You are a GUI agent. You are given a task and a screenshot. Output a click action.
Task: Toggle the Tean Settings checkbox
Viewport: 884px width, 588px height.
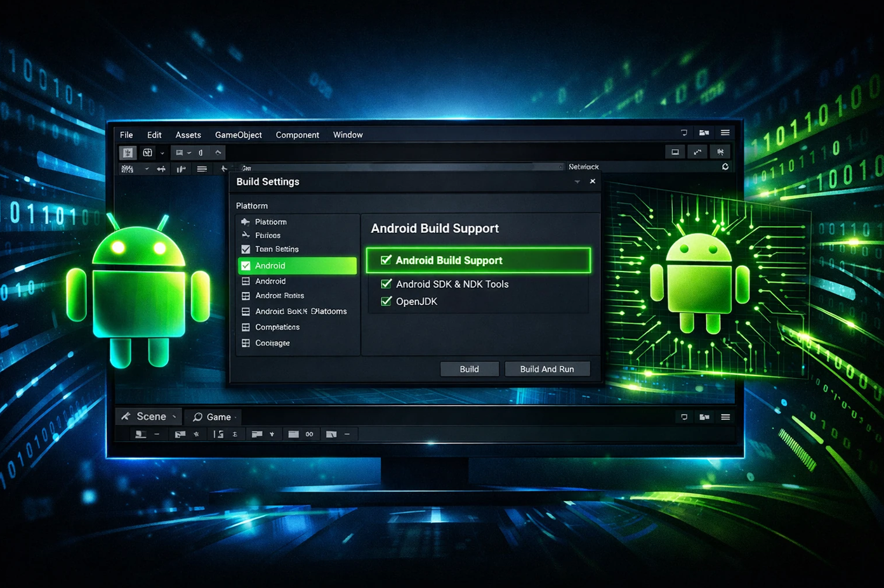[246, 249]
